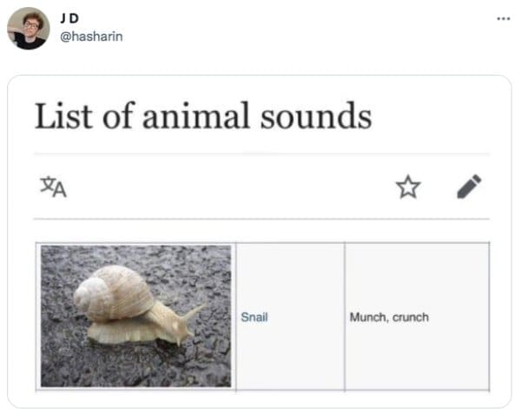
Task: Click the @hasharin handle
Action: (x=90, y=36)
